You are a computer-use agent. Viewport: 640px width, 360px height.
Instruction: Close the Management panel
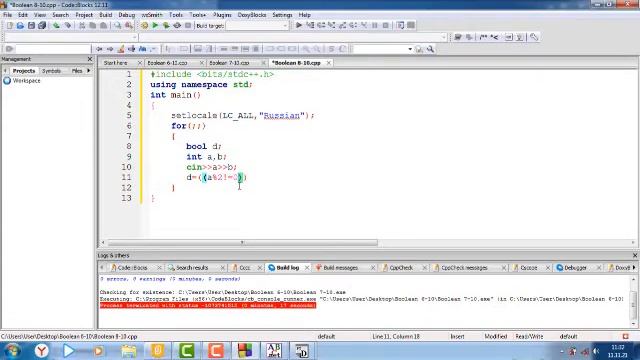(90, 59)
